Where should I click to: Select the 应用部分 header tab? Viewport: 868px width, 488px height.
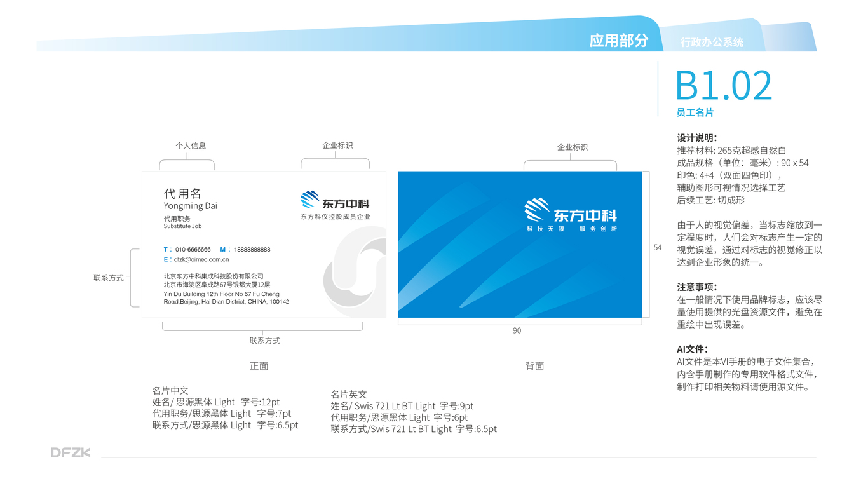[x=618, y=41]
